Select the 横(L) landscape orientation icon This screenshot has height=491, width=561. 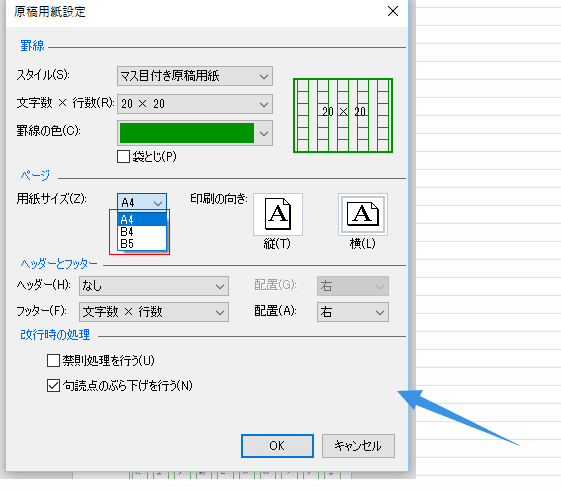(x=363, y=214)
